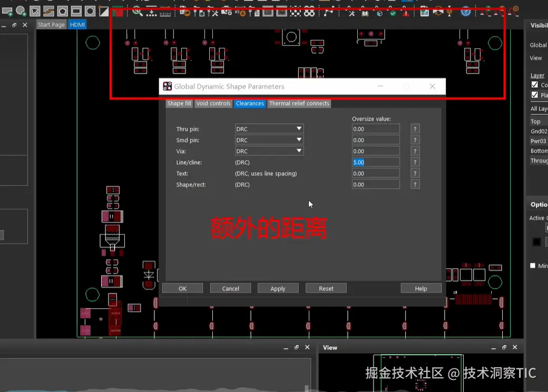Open the Via clearance dropdown

269,151
